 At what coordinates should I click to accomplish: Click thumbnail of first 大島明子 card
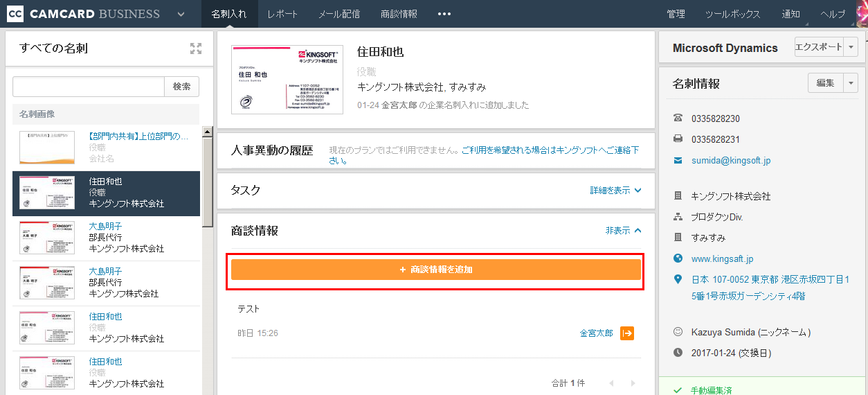click(47, 238)
